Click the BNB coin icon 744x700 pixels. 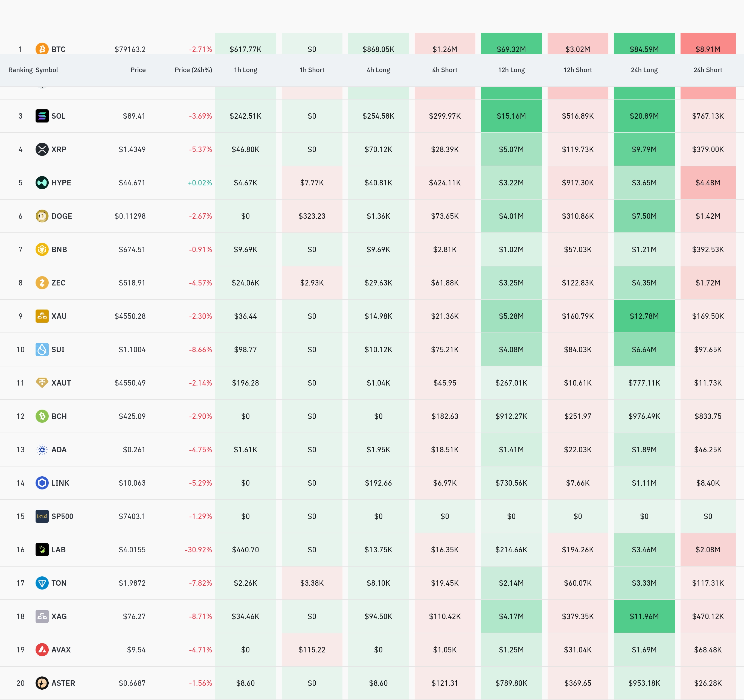click(42, 249)
